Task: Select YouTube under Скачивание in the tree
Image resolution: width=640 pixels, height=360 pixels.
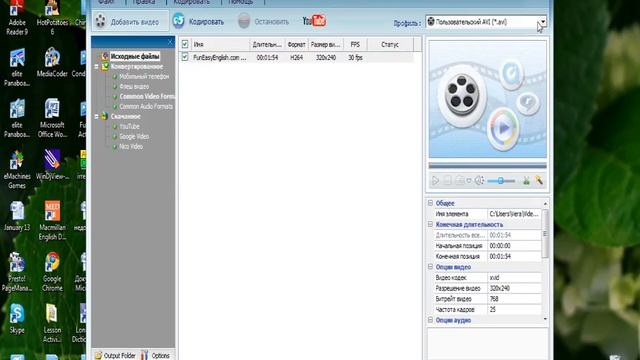Action: point(129,127)
